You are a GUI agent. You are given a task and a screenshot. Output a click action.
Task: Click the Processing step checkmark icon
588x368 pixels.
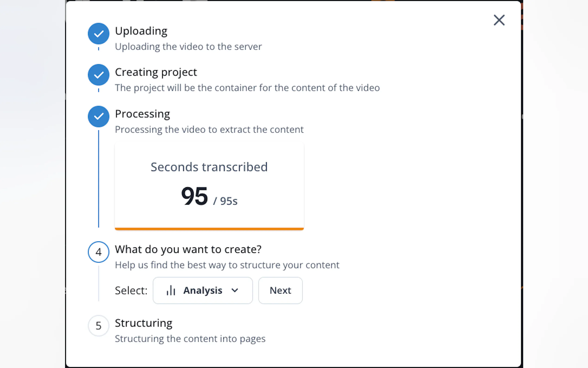pyautogui.click(x=98, y=116)
